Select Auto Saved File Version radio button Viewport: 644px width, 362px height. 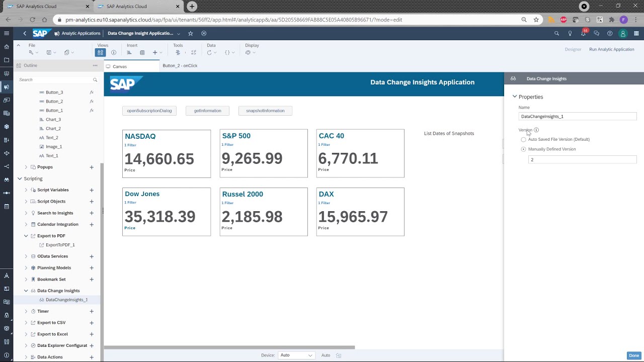point(523,139)
